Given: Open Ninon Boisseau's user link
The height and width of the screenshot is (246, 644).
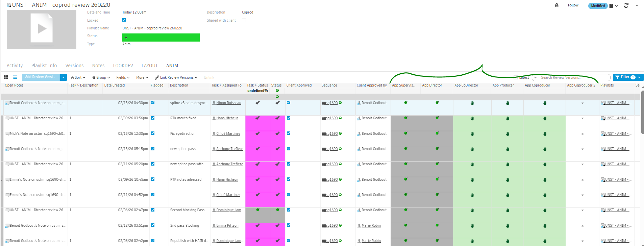Looking at the screenshot, I should tap(228, 103).
